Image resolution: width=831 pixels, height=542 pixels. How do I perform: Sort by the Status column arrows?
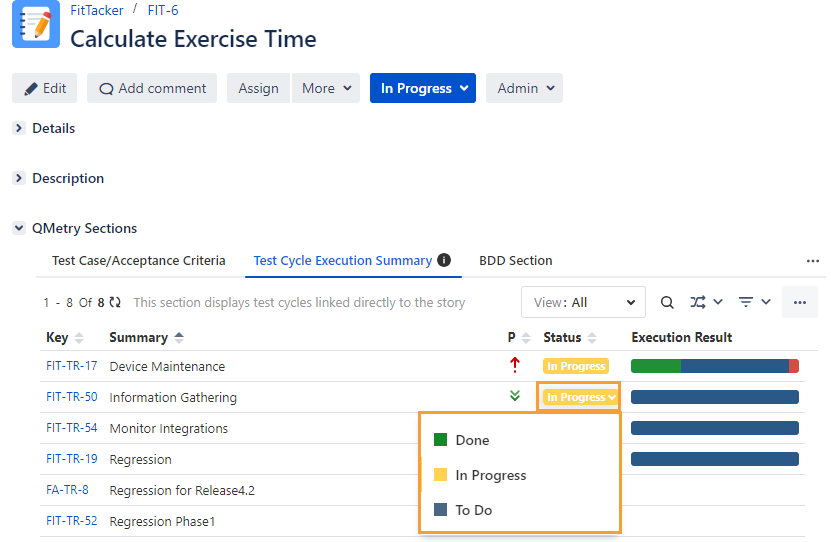[x=592, y=337]
